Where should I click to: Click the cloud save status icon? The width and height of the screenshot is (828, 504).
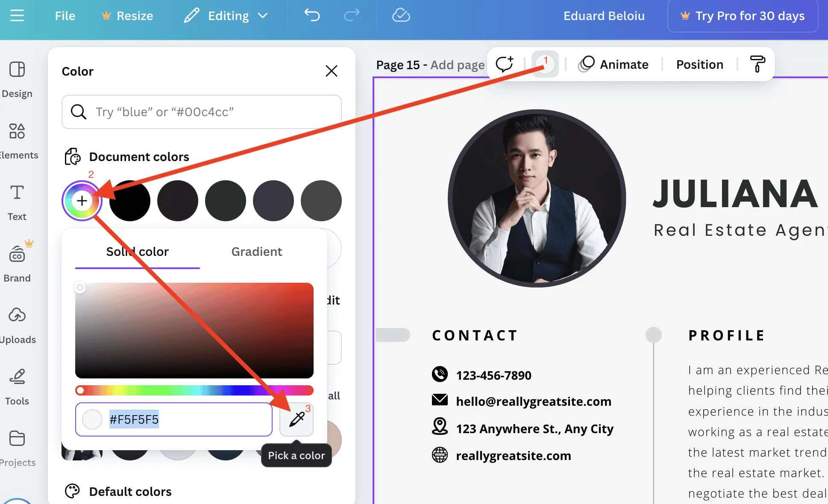coord(401,16)
